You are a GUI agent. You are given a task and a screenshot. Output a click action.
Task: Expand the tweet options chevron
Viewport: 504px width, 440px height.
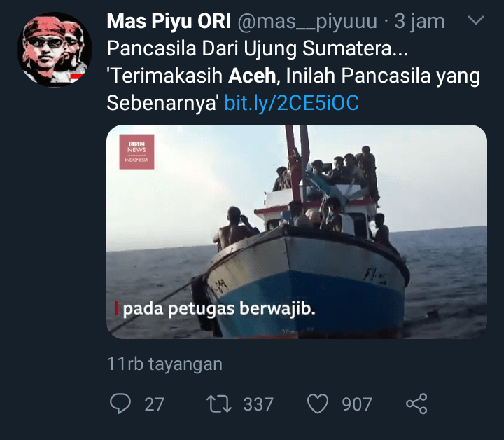tap(476, 20)
